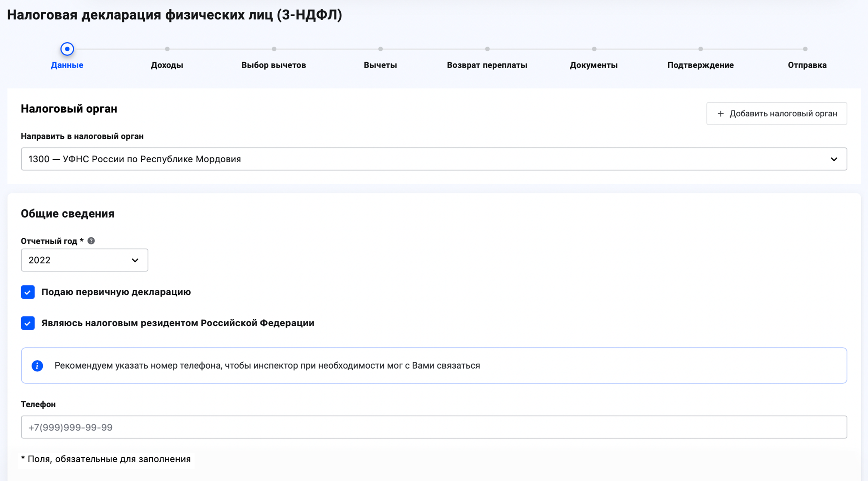Toggle Являюсь налоговым резидентом Российской Федерации checkbox
The width and height of the screenshot is (868, 481).
[28, 323]
